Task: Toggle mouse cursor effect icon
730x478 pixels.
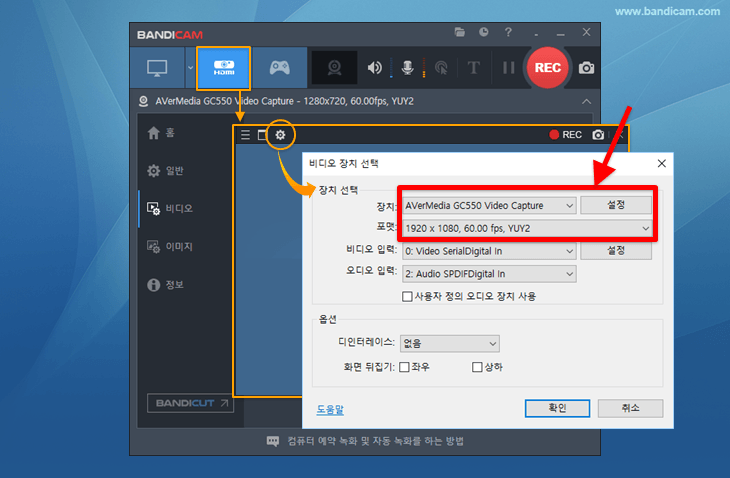Action: pyautogui.click(x=441, y=68)
